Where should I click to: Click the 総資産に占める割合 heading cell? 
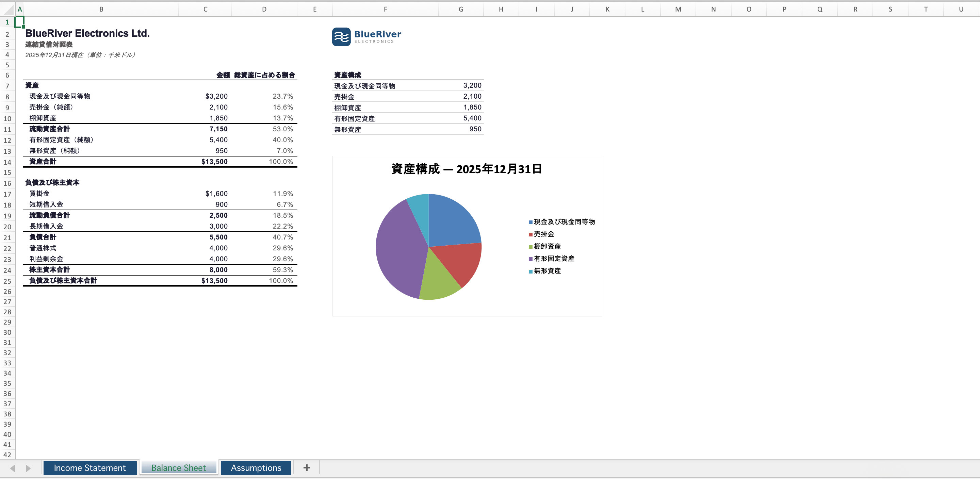[264, 75]
